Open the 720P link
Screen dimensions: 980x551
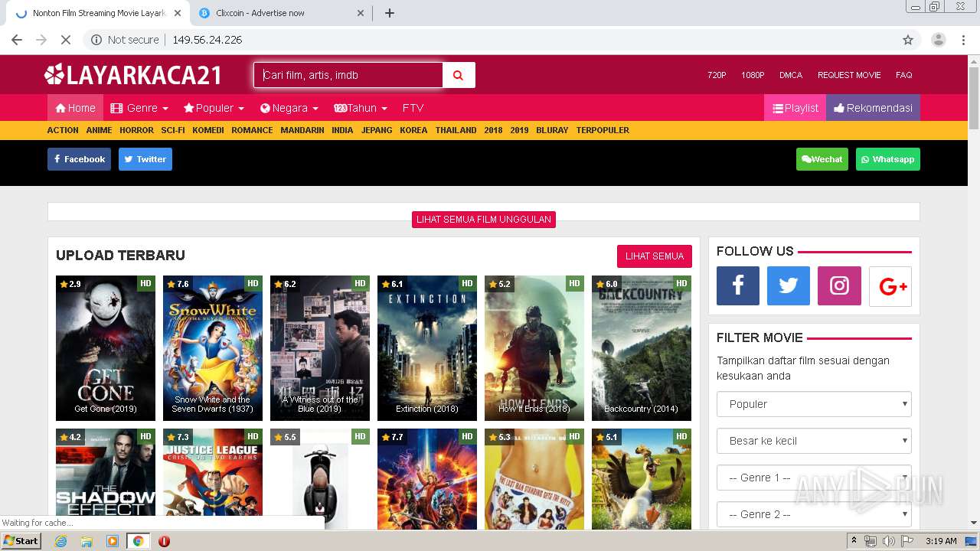point(717,75)
